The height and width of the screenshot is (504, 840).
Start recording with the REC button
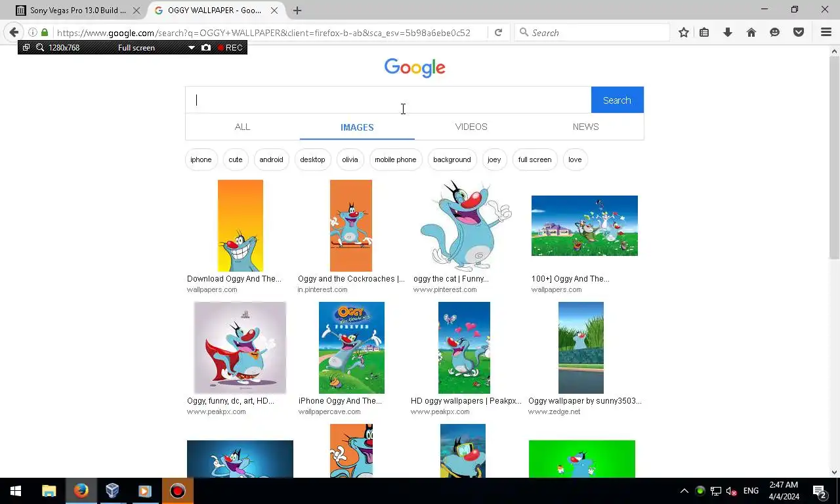pos(230,47)
